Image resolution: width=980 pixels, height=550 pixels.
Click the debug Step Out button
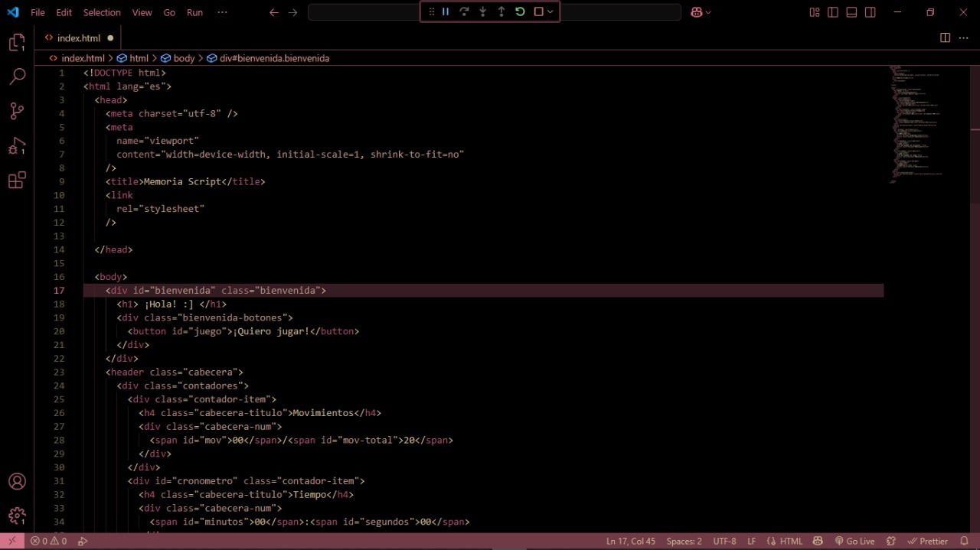pos(501,11)
